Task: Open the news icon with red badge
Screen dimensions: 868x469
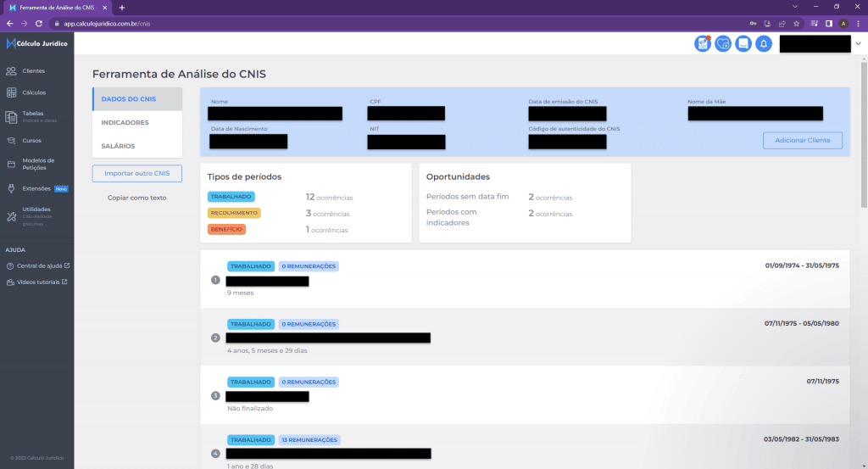Action: pos(703,44)
